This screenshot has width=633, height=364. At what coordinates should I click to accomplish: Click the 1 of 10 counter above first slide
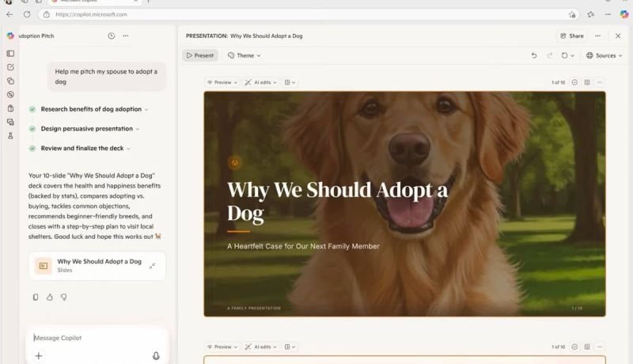(559, 82)
